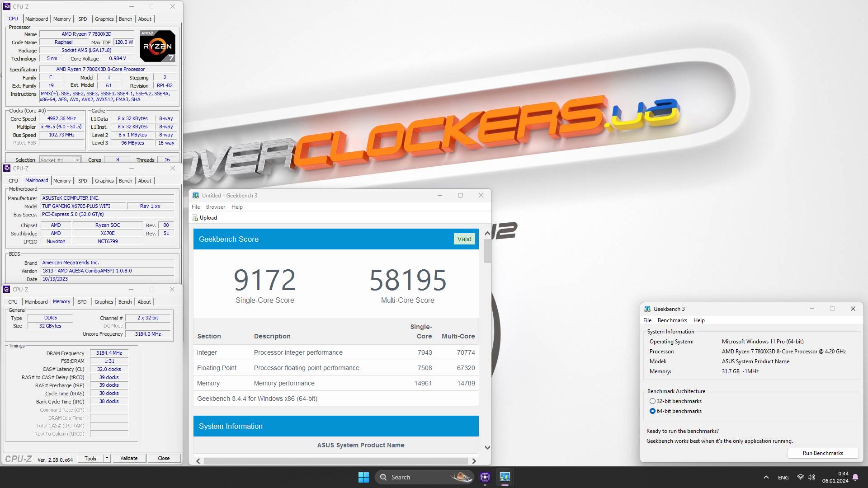The image size is (868, 488).
Task: Click the search highlights image in taskbar search
Action: pos(461,477)
